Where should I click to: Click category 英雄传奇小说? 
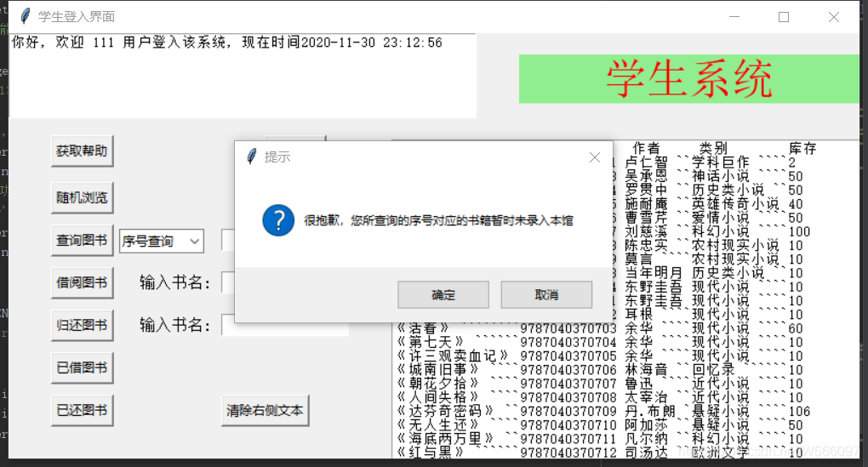pyautogui.click(x=735, y=203)
